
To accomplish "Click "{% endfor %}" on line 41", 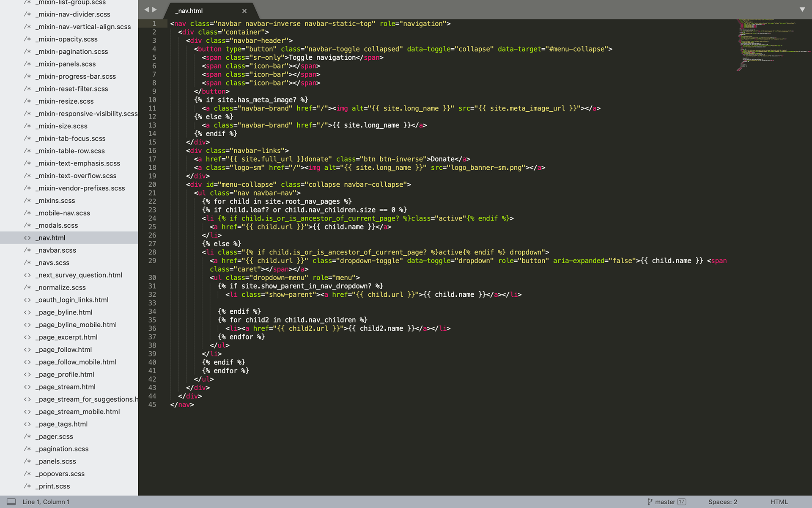I will (225, 371).
